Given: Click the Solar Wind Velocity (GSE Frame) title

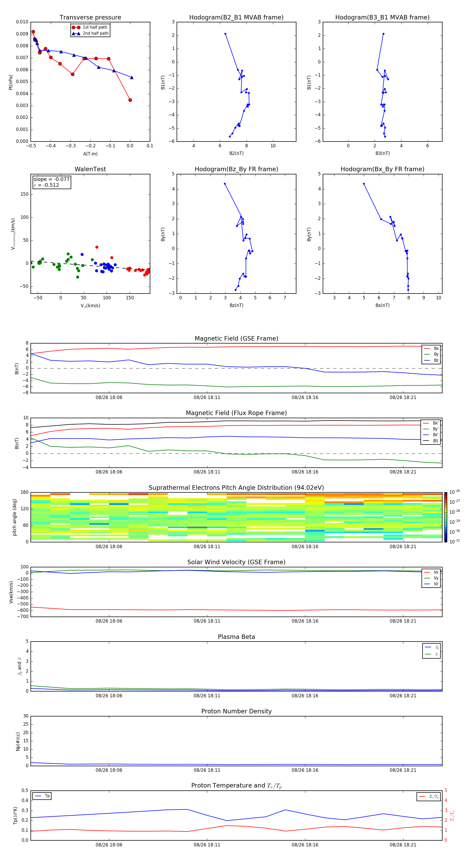Looking at the screenshot, I should tap(236, 562).
